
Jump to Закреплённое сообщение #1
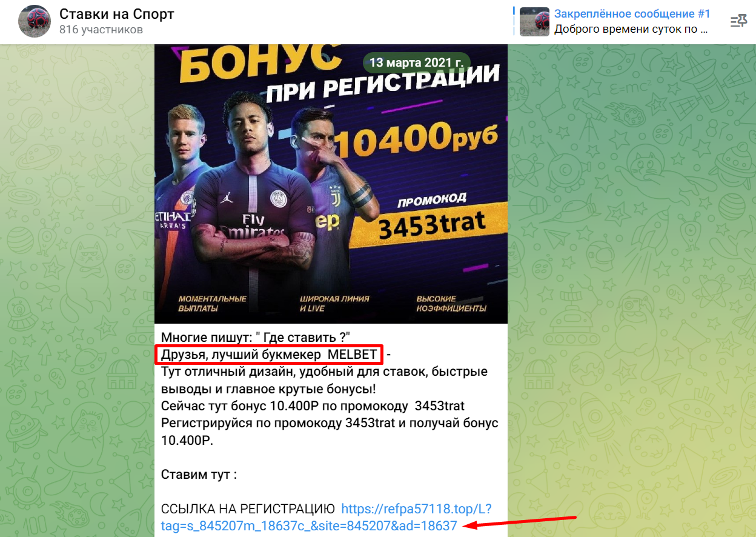click(x=632, y=14)
